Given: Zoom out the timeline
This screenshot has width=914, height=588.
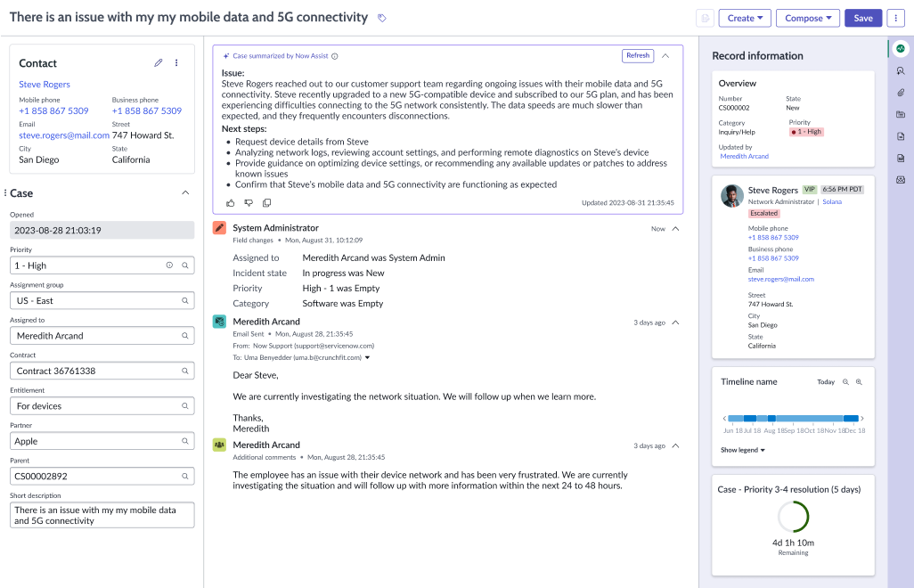Looking at the screenshot, I should (x=845, y=382).
